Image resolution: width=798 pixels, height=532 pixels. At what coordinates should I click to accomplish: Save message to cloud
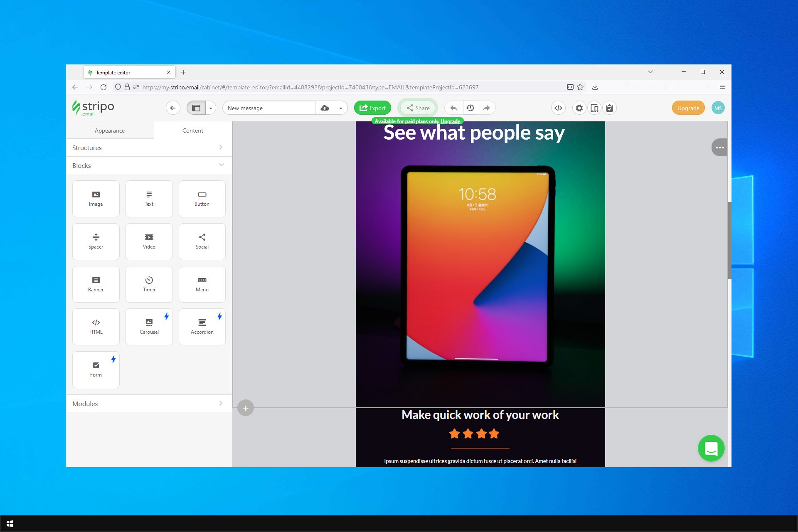pos(325,108)
